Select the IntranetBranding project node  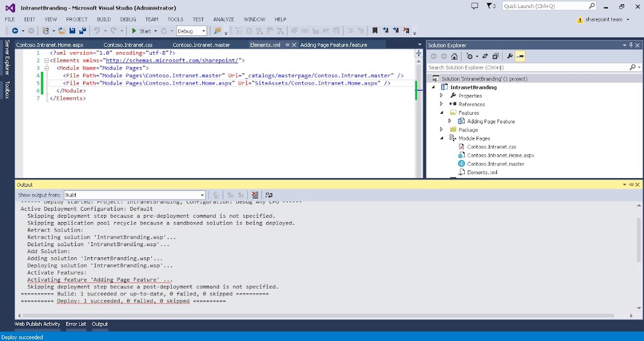[473, 87]
